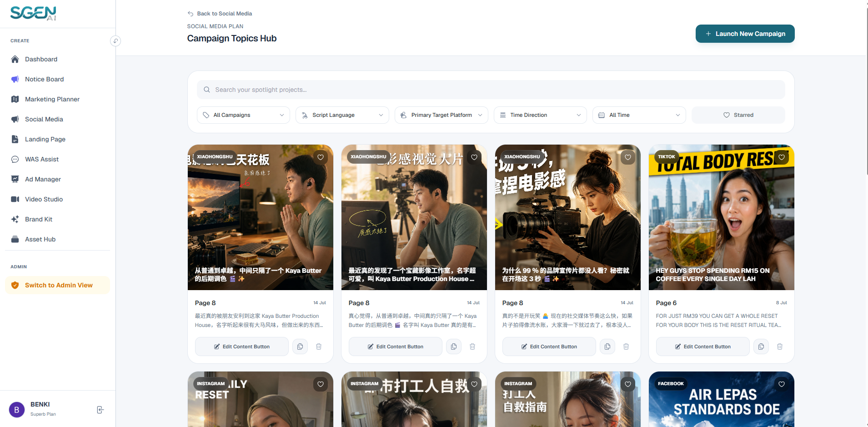
Task: Collapse the sidebar with the round arrow icon
Action: [115, 41]
